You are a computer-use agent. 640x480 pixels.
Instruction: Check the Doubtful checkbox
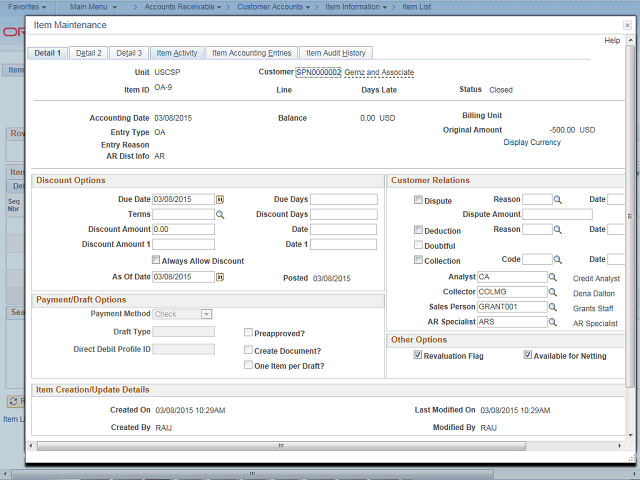tap(418, 245)
